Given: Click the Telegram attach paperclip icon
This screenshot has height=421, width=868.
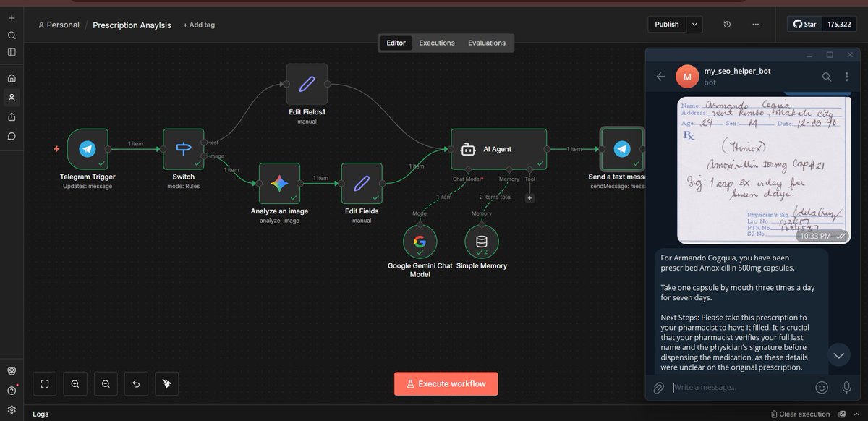Looking at the screenshot, I should [x=658, y=388].
